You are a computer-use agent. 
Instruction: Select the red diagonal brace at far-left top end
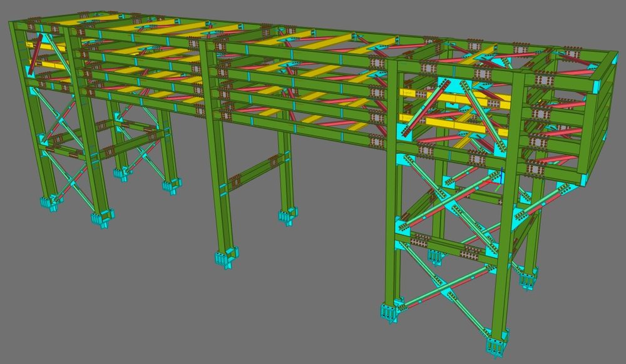(x=36, y=54)
